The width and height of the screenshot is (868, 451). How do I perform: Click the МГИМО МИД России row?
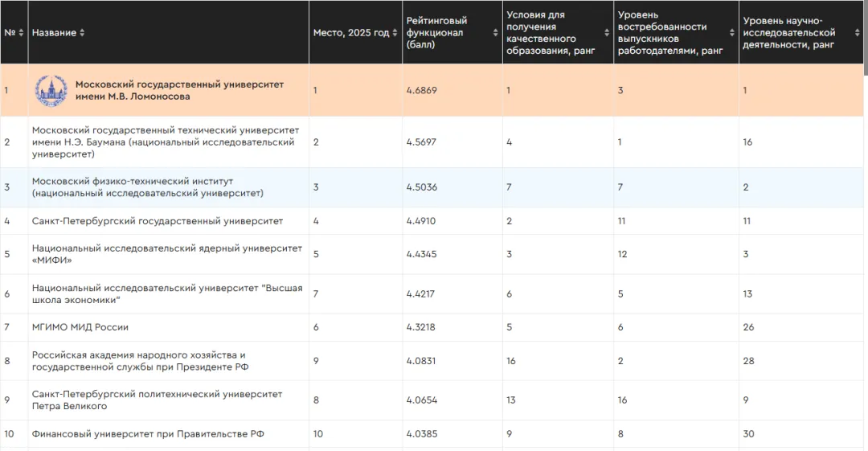(432, 327)
